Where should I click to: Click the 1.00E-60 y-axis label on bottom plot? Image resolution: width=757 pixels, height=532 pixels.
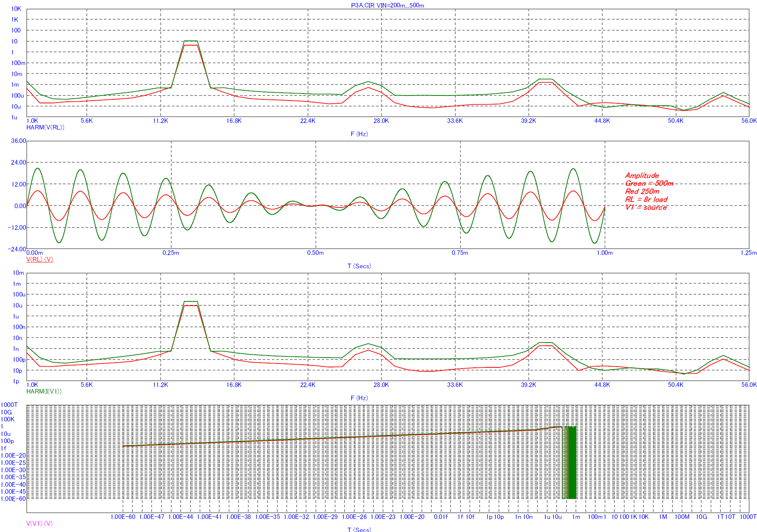click(13, 499)
